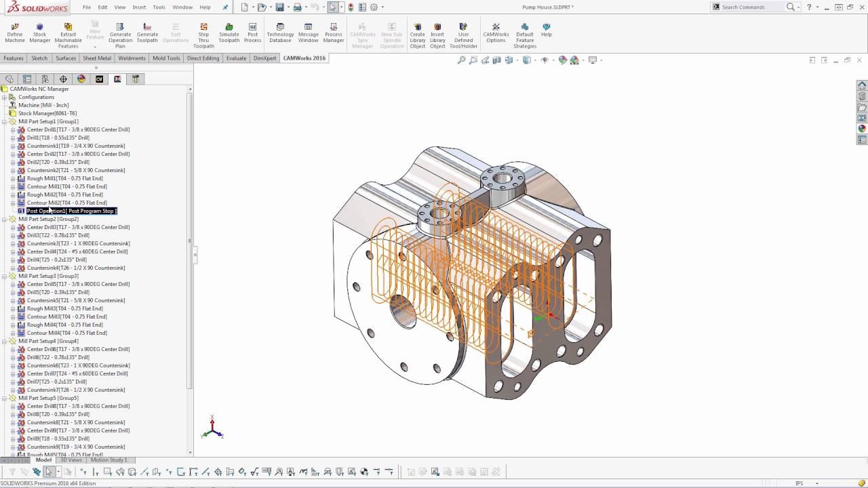Screen dimensions: 868x488
Task: Open the Process Manager
Action: [x=333, y=34]
